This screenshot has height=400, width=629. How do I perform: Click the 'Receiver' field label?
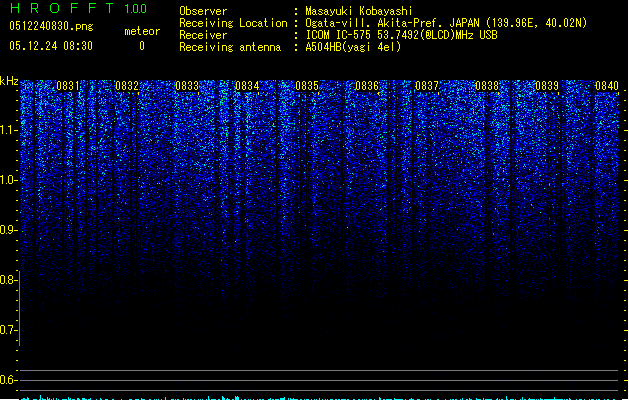click(x=203, y=35)
